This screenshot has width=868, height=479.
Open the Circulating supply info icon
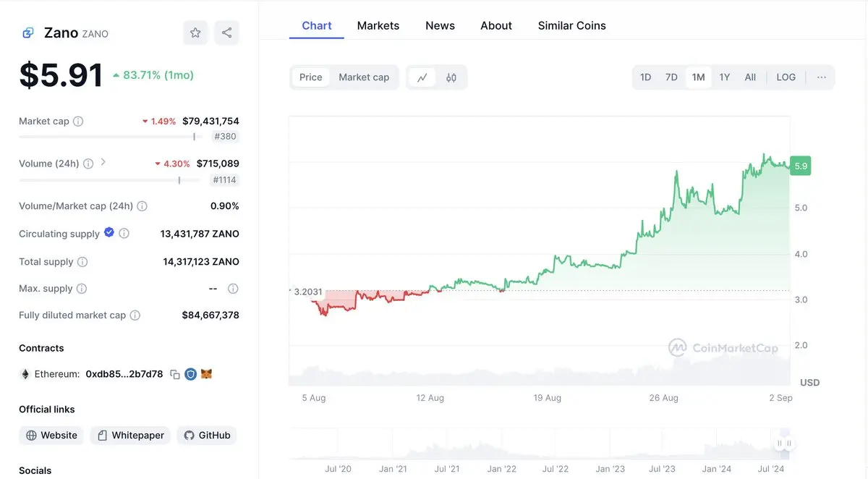click(124, 234)
